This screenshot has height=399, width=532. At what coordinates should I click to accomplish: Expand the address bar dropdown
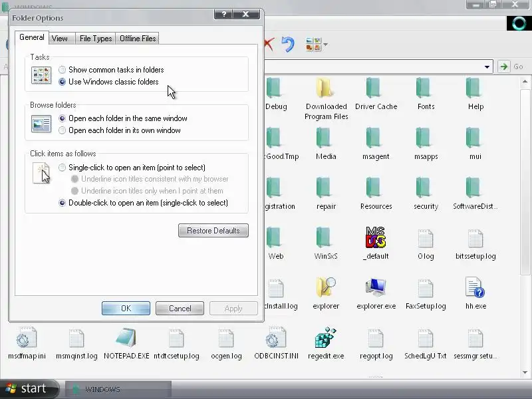(487, 67)
